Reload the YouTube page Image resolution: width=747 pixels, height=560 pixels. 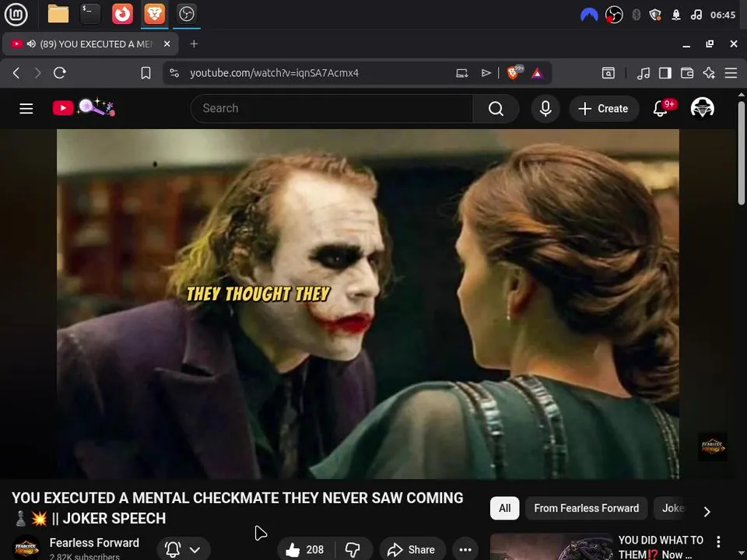click(x=60, y=73)
